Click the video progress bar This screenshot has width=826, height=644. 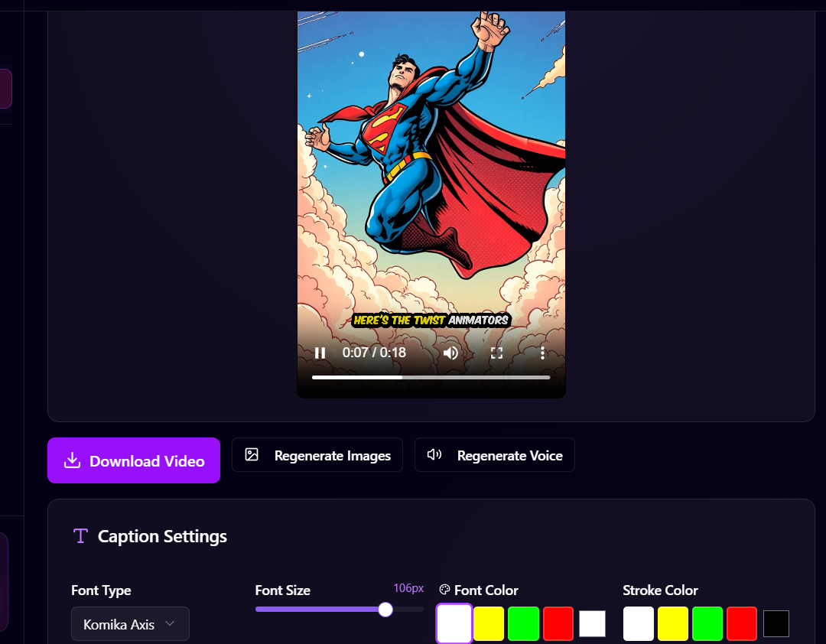click(x=431, y=377)
